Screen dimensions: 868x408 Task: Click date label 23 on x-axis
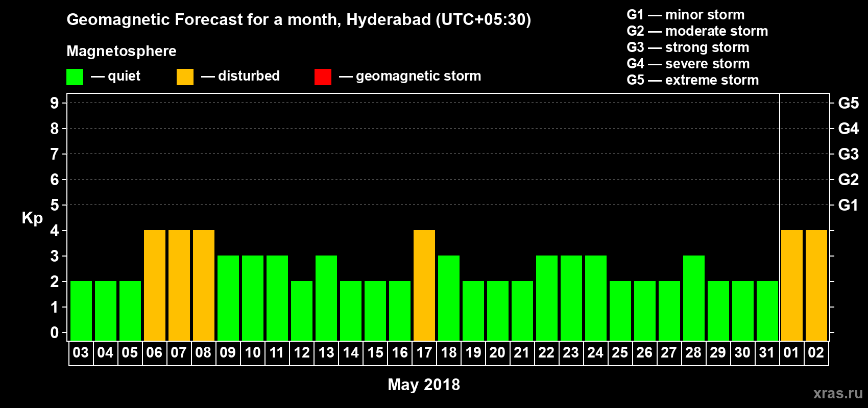(x=571, y=352)
